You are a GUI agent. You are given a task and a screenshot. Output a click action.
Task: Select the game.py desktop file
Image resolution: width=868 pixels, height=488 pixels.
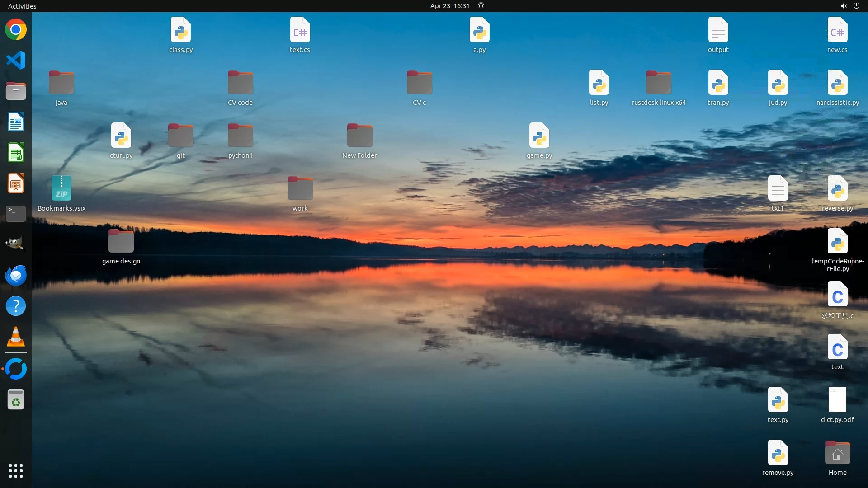coord(539,136)
